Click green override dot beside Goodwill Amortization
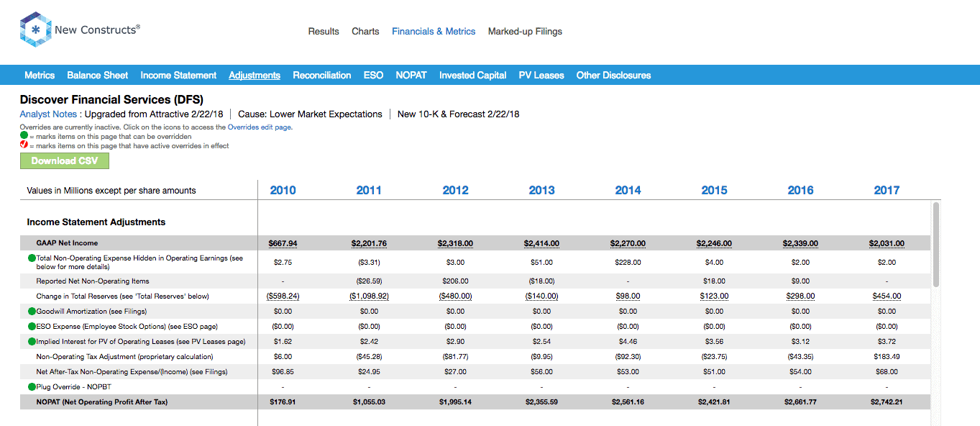Screen dimensions: 980x426 (x=32, y=312)
